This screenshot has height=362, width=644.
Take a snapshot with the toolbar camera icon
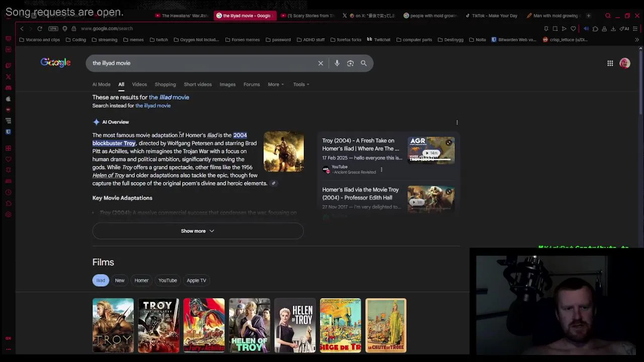click(555, 29)
